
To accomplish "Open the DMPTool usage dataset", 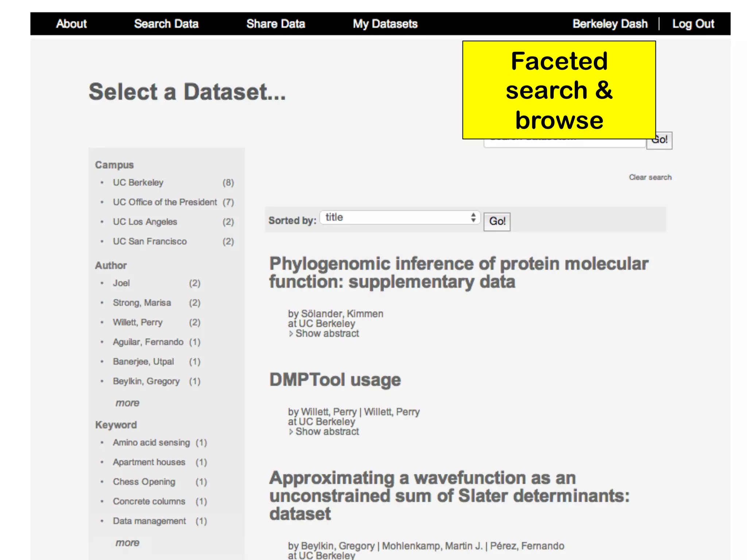I will tap(335, 380).
